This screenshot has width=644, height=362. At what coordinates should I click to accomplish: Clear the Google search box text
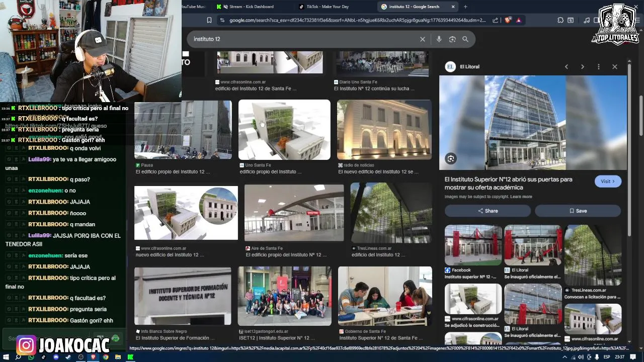[x=423, y=39]
